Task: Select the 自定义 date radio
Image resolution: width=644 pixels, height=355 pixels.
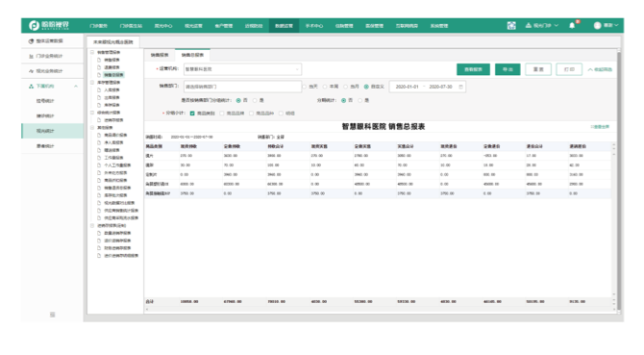Action: pyautogui.click(x=366, y=87)
